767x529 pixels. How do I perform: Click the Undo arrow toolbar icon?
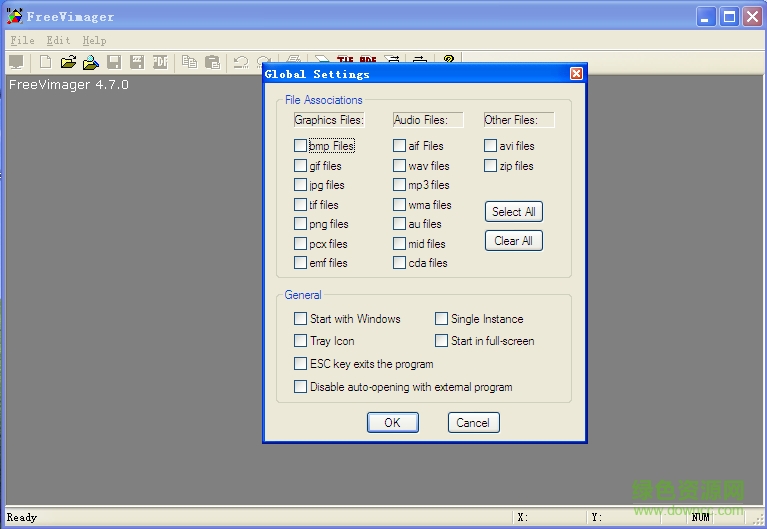241,62
